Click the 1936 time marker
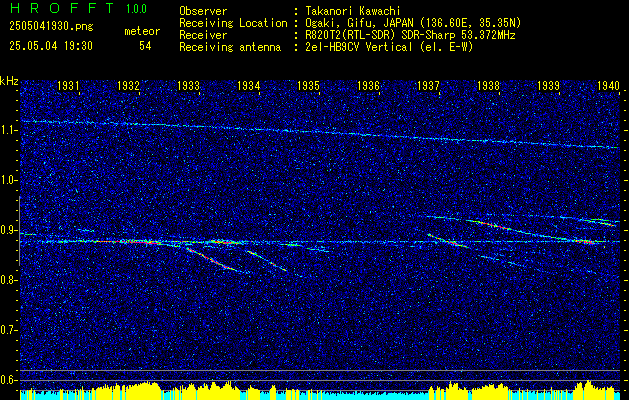Image resolution: width=629 pixels, height=400 pixels. [x=369, y=85]
